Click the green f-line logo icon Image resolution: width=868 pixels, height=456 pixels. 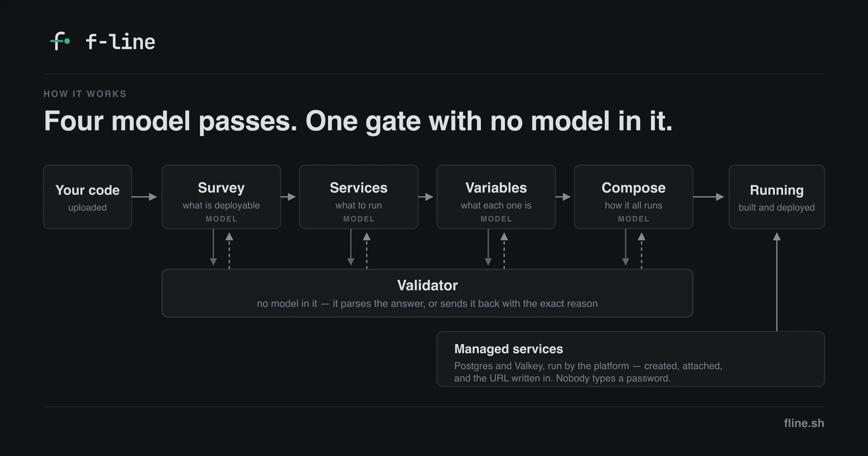(x=60, y=41)
